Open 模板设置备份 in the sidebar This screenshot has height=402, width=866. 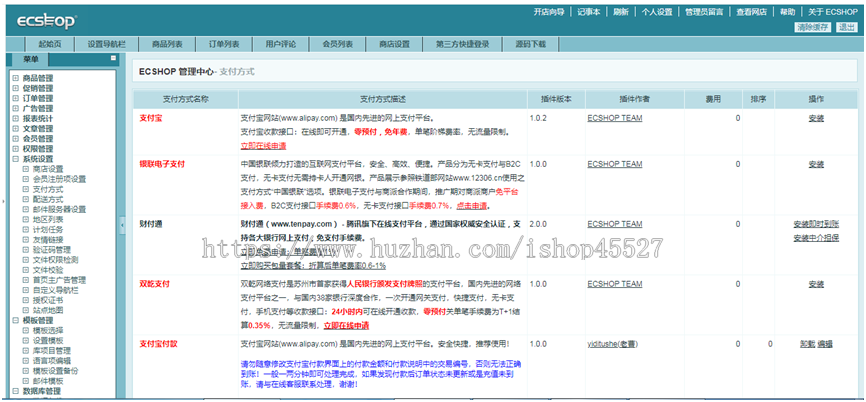(x=55, y=371)
